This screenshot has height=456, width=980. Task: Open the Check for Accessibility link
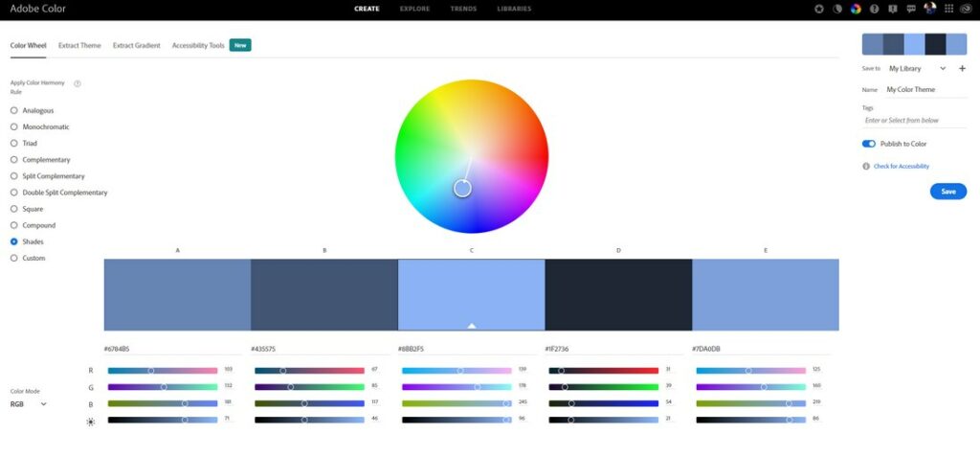point(901,166)
